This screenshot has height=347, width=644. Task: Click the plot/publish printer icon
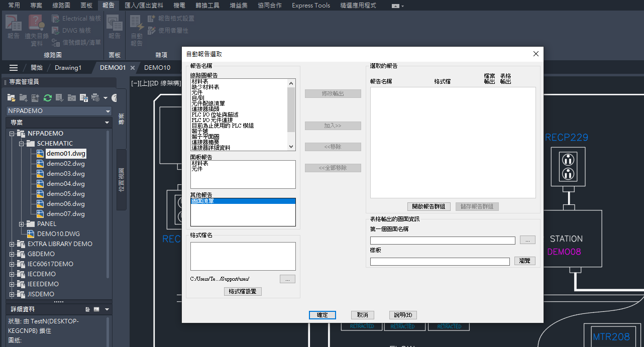(x=95, y=98)
